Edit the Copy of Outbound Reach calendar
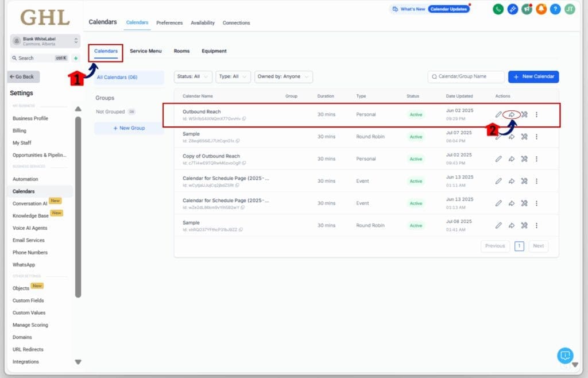The width and height of the screenshot is (588, 378). [x=498, y=159]
